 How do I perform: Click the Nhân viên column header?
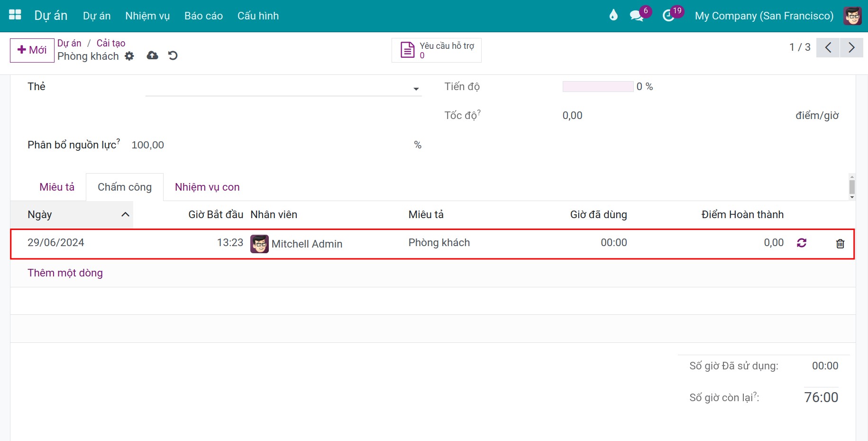click(x=274, y=214)
